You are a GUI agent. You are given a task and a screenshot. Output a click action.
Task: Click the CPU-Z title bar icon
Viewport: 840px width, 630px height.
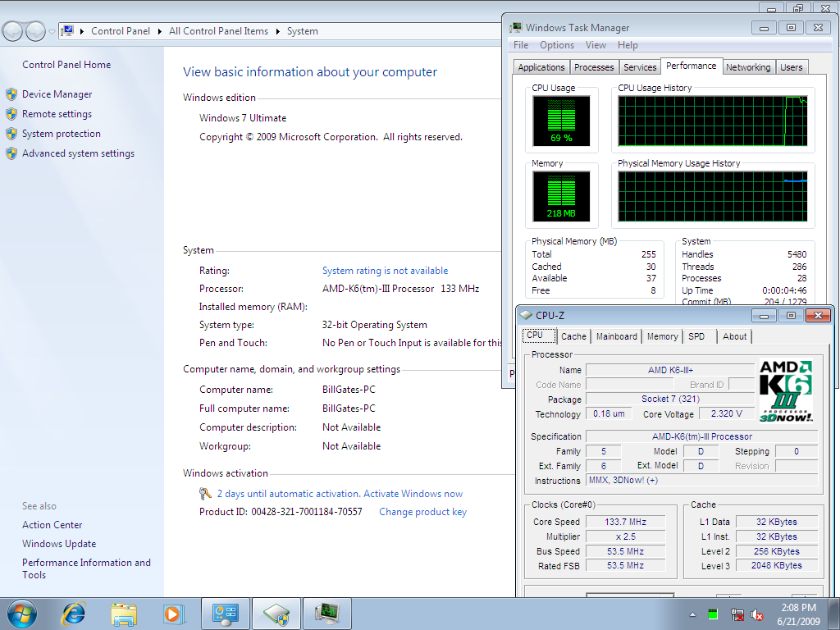(527, 316)
